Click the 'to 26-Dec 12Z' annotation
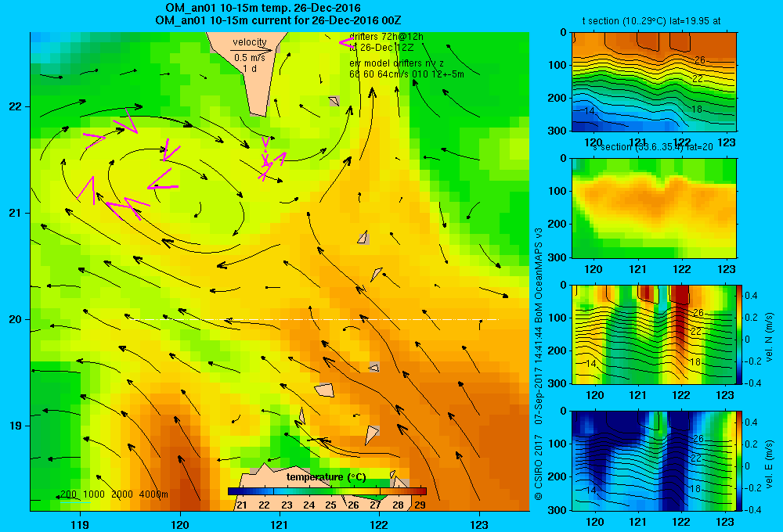Screen dimensions: 783x532 (381, 48)
